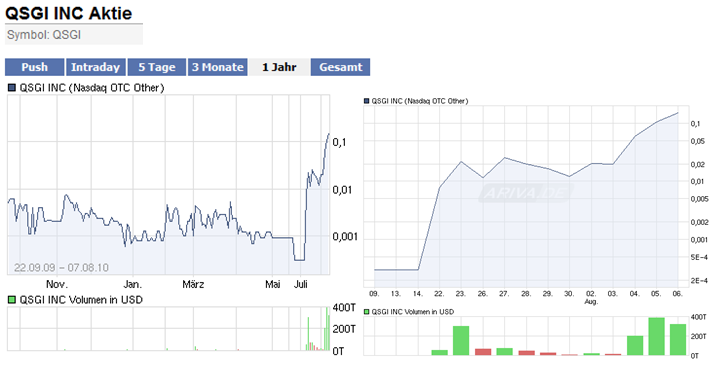Show the 3 Monate chart

pos(218,67)
